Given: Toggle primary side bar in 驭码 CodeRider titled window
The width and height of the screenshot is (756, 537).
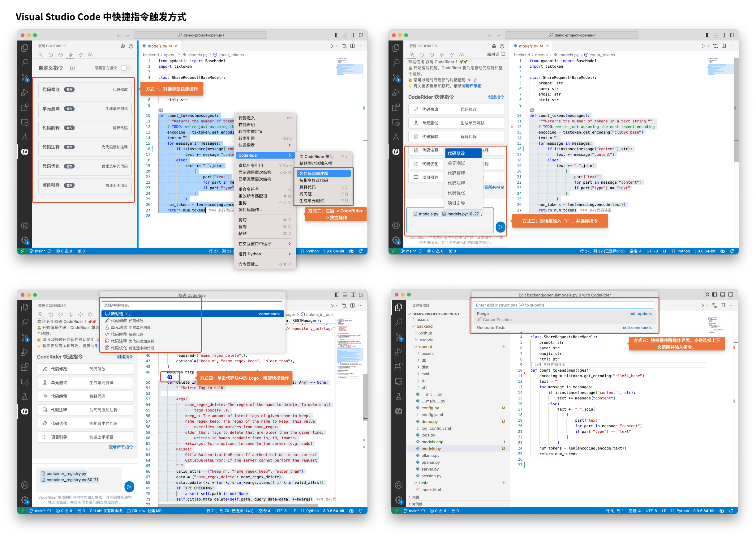Looking at the screenshot, I should coord(337,295).
